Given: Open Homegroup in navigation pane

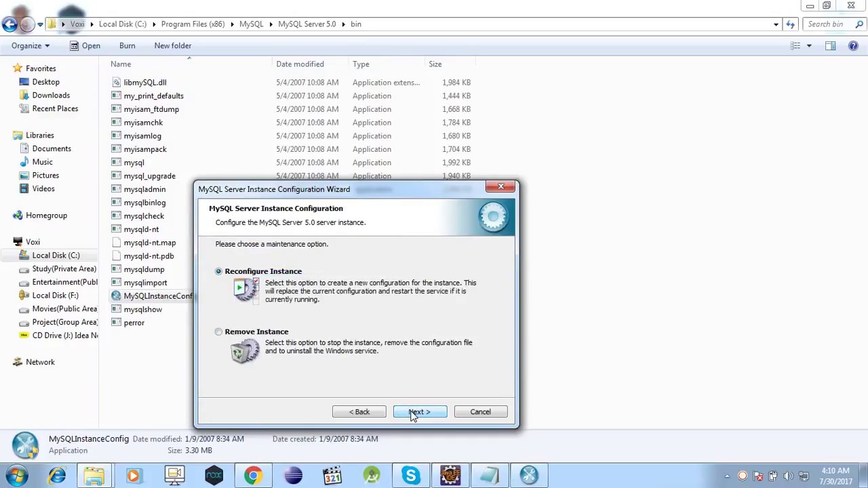Looking at the screenshot, I should point(46,216).
